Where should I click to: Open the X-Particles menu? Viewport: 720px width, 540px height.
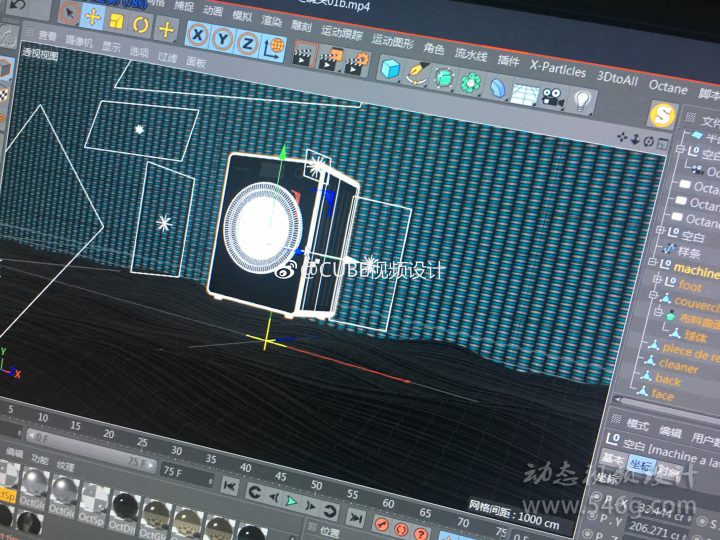557,69
